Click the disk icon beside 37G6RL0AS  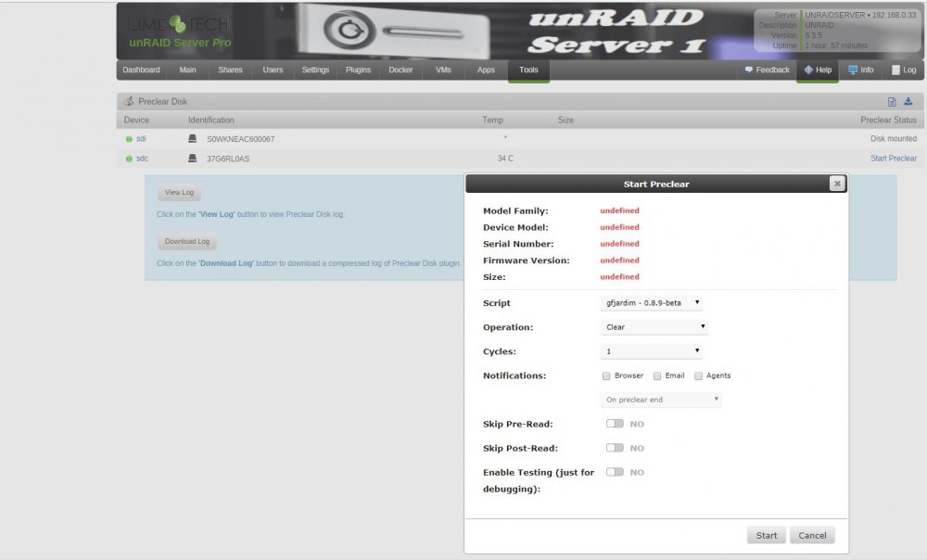[192, 158]
